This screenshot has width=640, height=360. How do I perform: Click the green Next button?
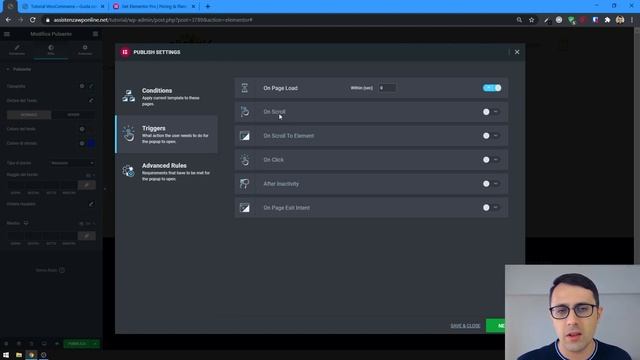496,326
